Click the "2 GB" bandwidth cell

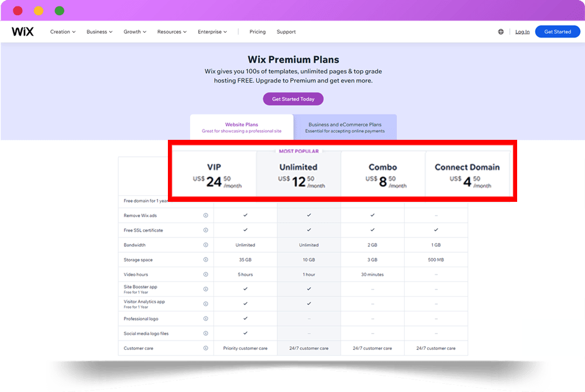[372, 245]
